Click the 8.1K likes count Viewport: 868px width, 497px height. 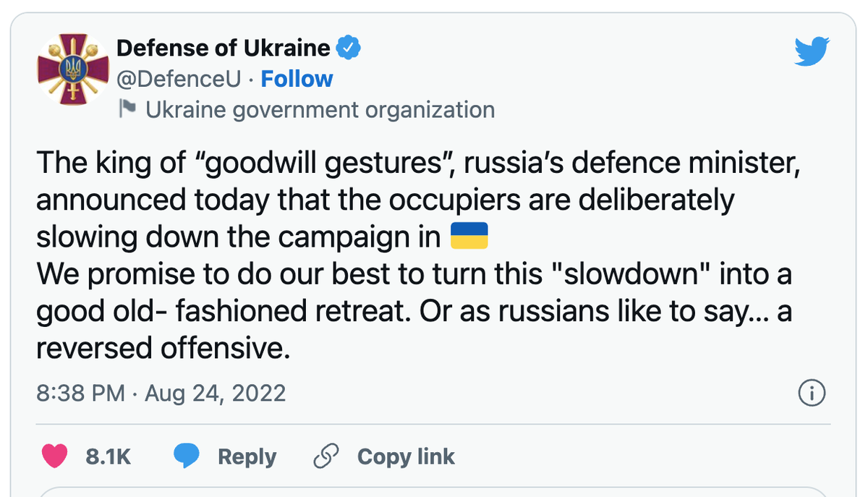tap(109, 456)
